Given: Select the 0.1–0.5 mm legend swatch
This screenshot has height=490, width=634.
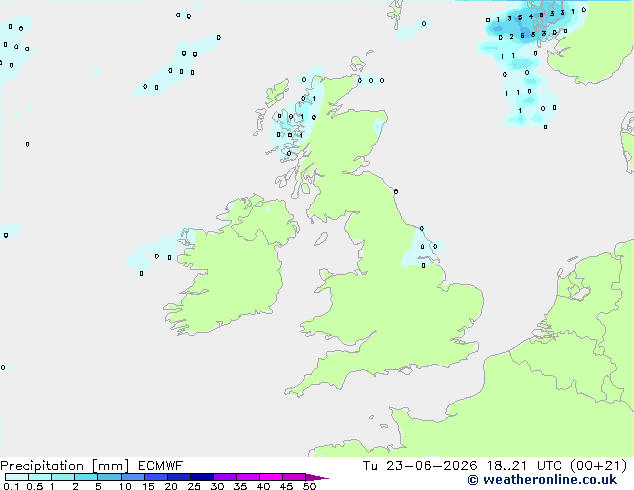Looking at the screenshot, I should [17, 477].
